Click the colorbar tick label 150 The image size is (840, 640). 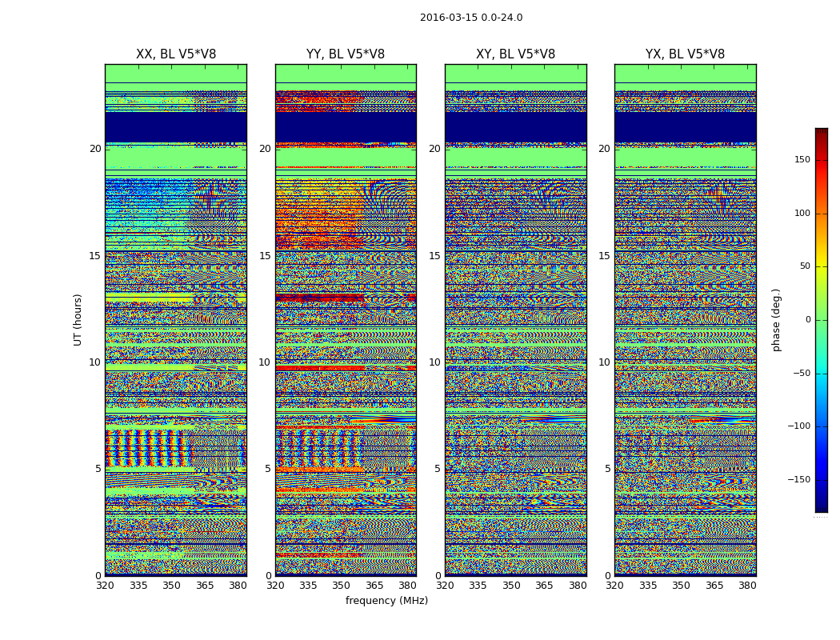802,159
